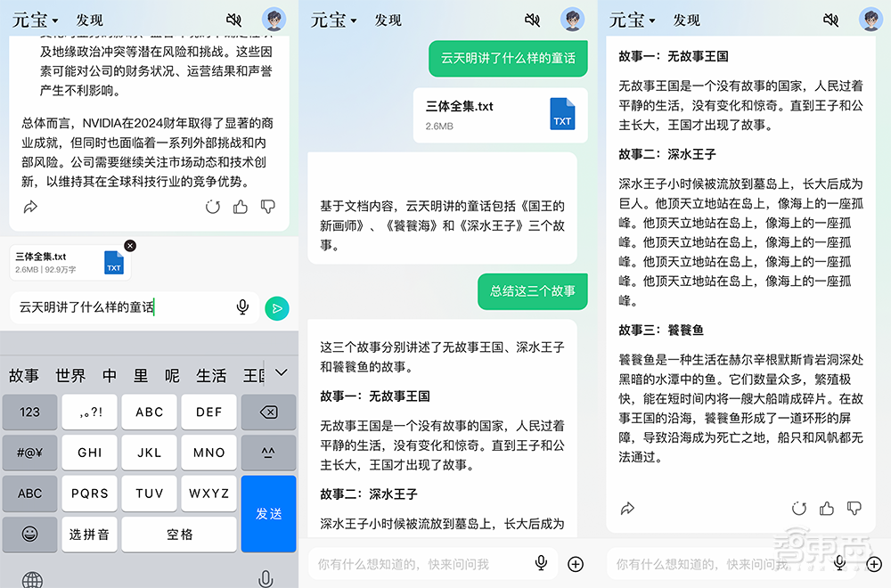Give the response a thumbs down
This screenshot has height=588, width=891.
854,508
